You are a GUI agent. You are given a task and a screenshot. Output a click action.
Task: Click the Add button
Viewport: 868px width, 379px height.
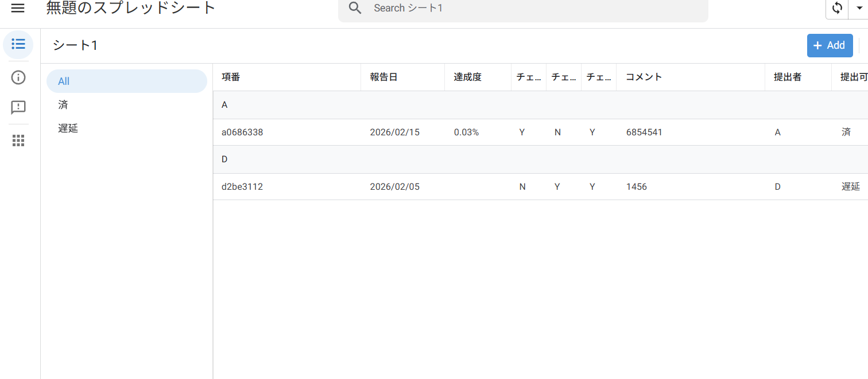point(830,45)
